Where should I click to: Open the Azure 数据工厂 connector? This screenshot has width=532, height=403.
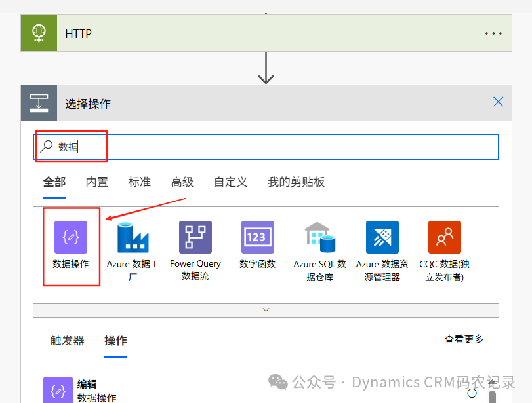pyautogui.click(x=133, y=237)
